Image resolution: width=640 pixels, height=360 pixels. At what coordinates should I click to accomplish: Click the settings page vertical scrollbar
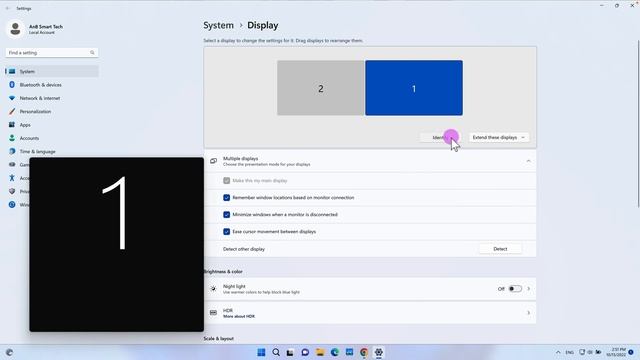[x=638, y=124]
